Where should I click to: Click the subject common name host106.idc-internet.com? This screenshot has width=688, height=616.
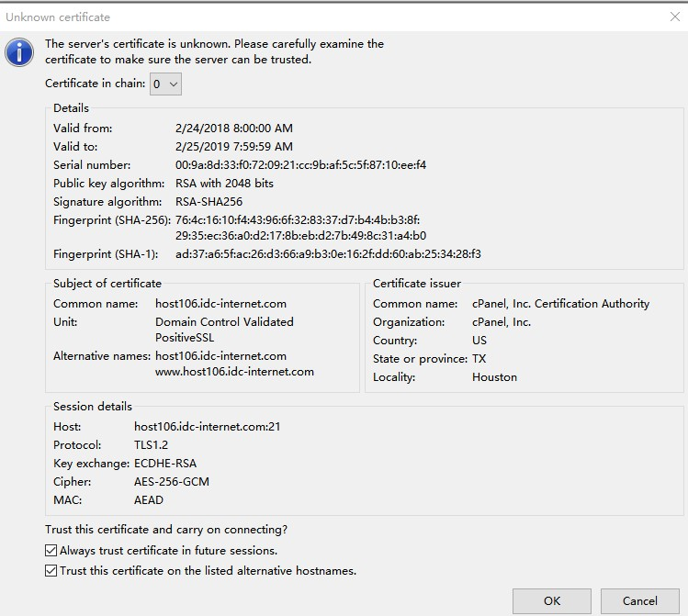click(x=220, y=304)
